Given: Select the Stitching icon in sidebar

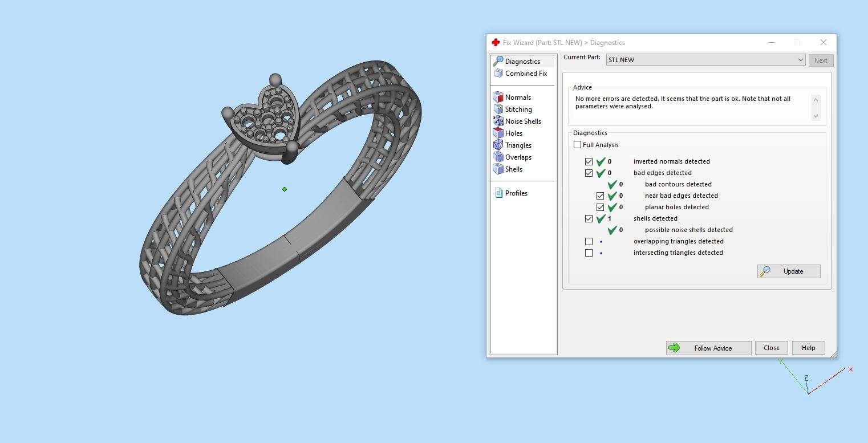Looking at the screenshot, I should (x=498, y=109).
